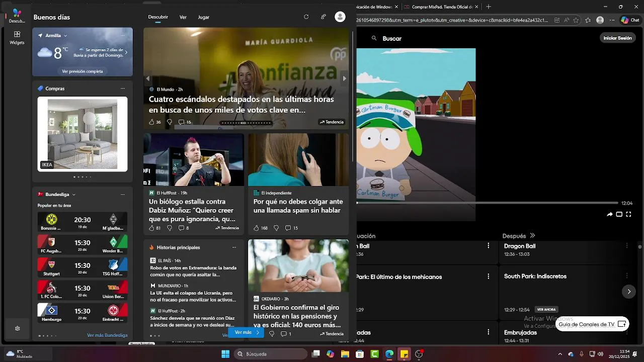644x362 pixels.
Task: Open Borussia vs M'gladbach 20:30 match
Action: point(83,222)
